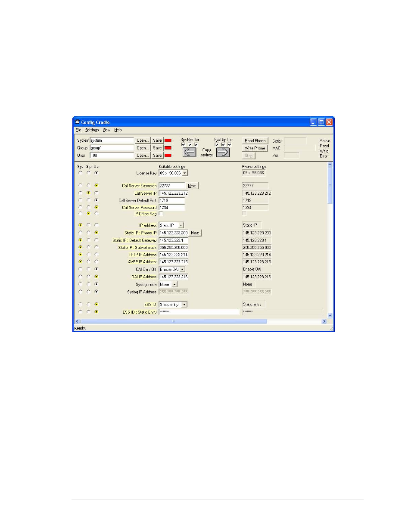The width and height of the screenshot is (411, 532).
Task: Click the disabled Stop button
Action: 249,156
